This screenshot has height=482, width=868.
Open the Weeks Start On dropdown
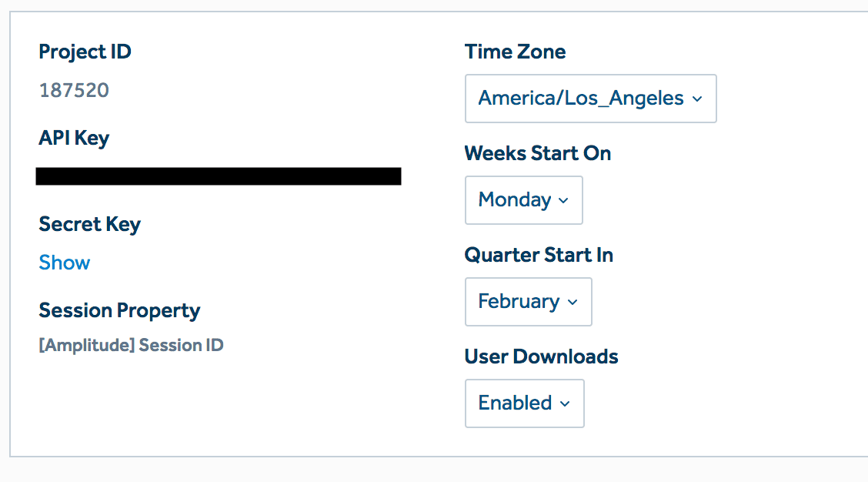(523, 200)
